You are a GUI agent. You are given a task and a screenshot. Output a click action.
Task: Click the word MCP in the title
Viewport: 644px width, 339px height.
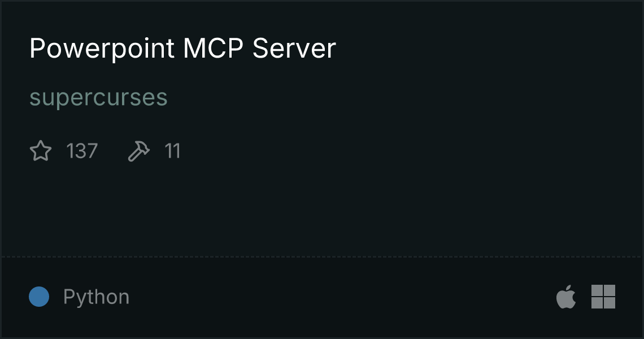tap(214, 49)
